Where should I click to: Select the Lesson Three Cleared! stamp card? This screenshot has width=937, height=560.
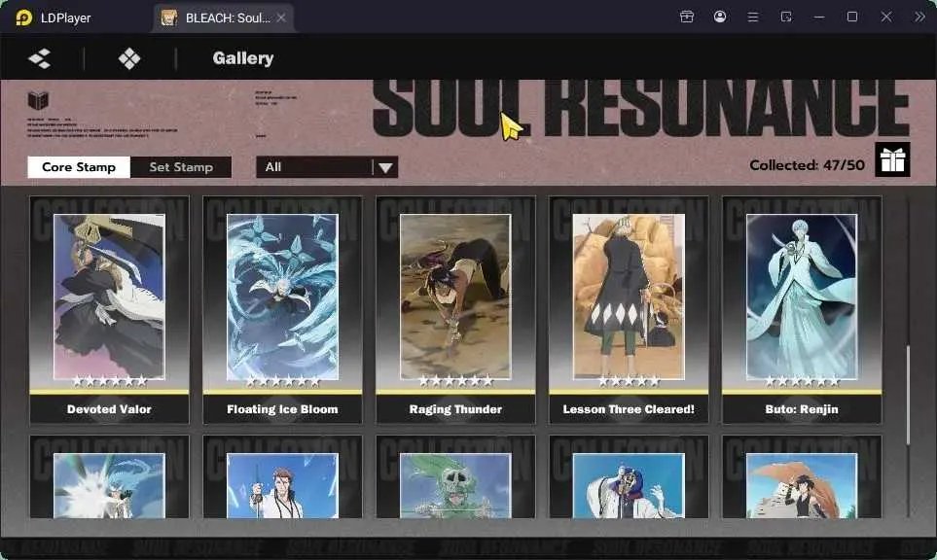point(629,310)
